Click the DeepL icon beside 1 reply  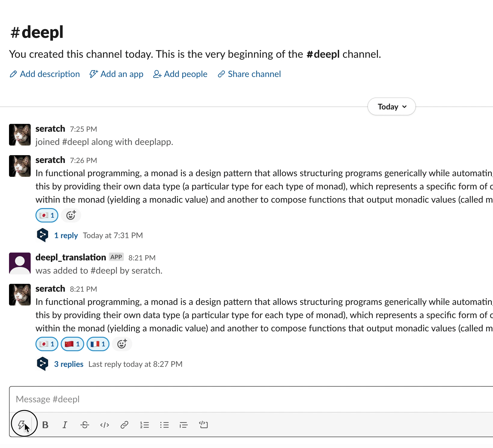click(42, 235)
